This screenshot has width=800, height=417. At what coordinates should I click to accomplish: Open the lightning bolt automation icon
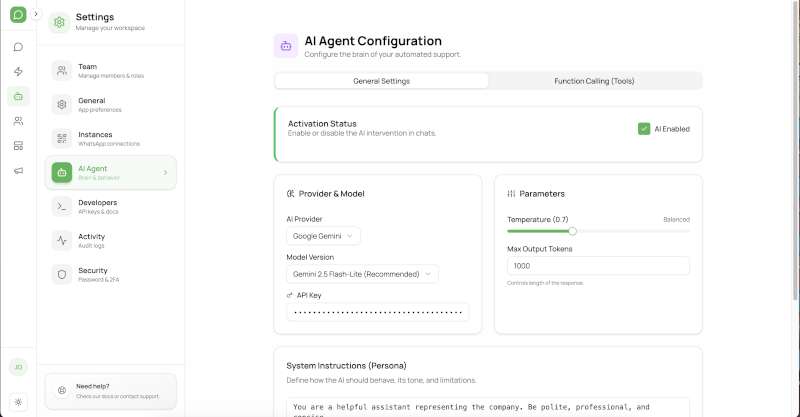click(18, 71)
